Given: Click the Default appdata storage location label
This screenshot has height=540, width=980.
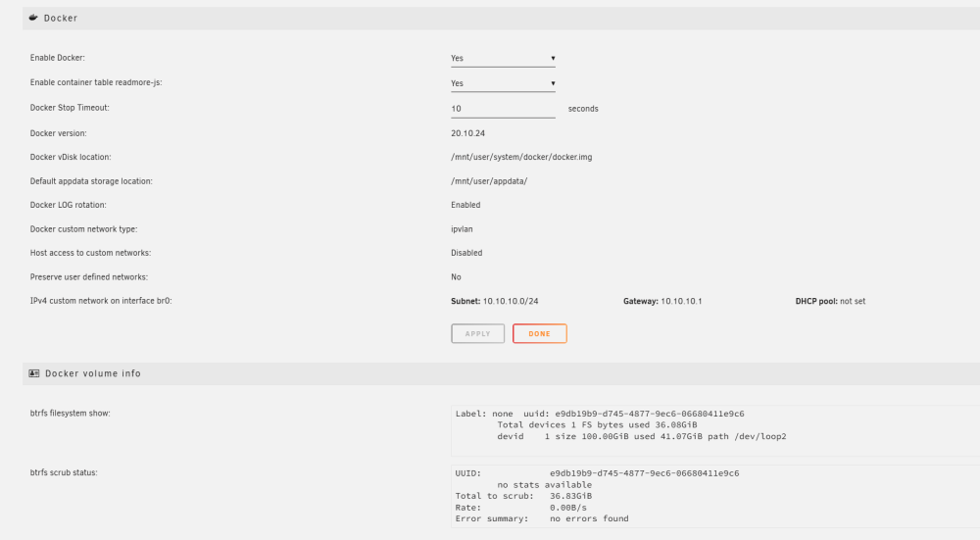Looking at the screenshot, I should coord(91,181).
